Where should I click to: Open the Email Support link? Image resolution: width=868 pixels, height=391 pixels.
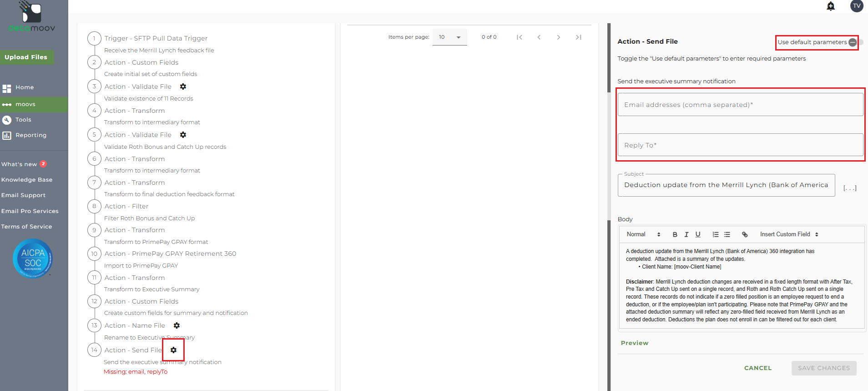(23, 195)
